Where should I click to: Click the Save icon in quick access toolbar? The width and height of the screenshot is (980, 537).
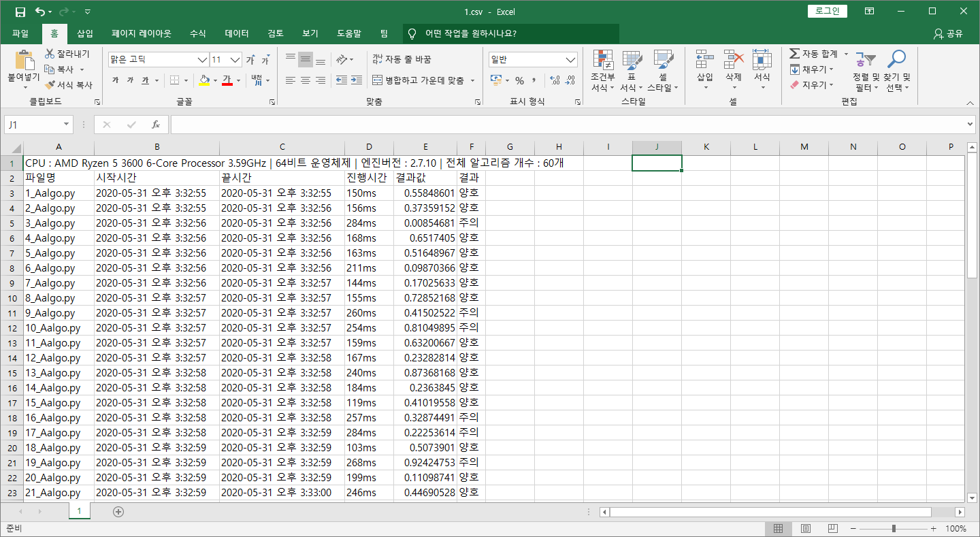tap(20, 12)
